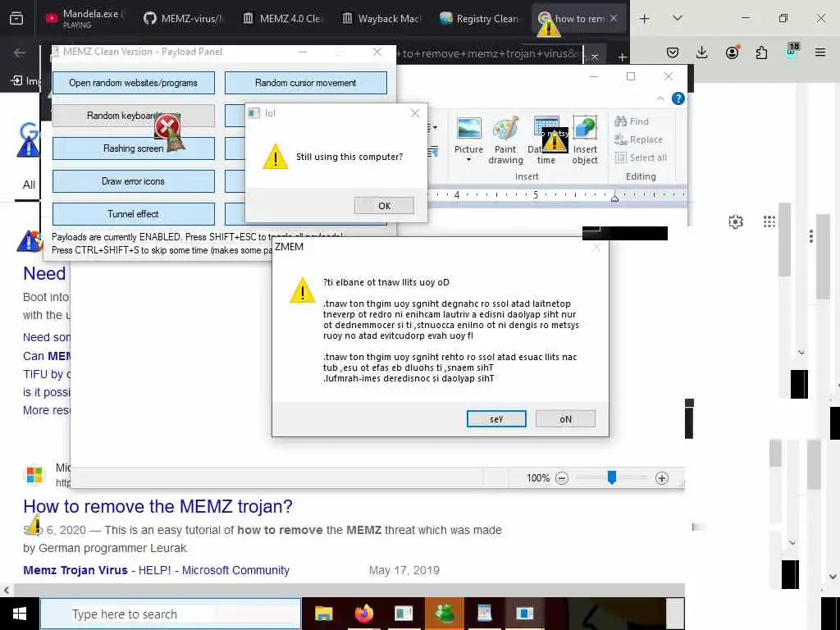Switch to Registry Clean tab
The width and height of the screenshot is (840, 630).
(479, 18)
